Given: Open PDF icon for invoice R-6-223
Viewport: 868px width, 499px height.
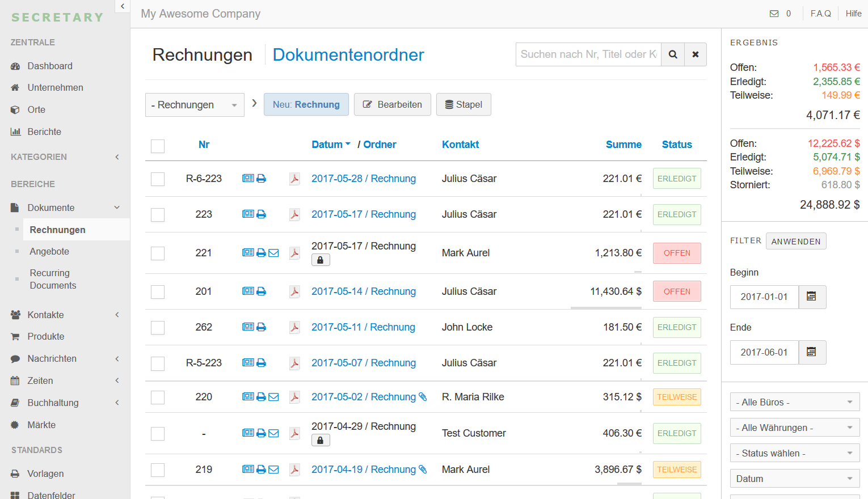Looking at the screenshot, I should point(294,179).
